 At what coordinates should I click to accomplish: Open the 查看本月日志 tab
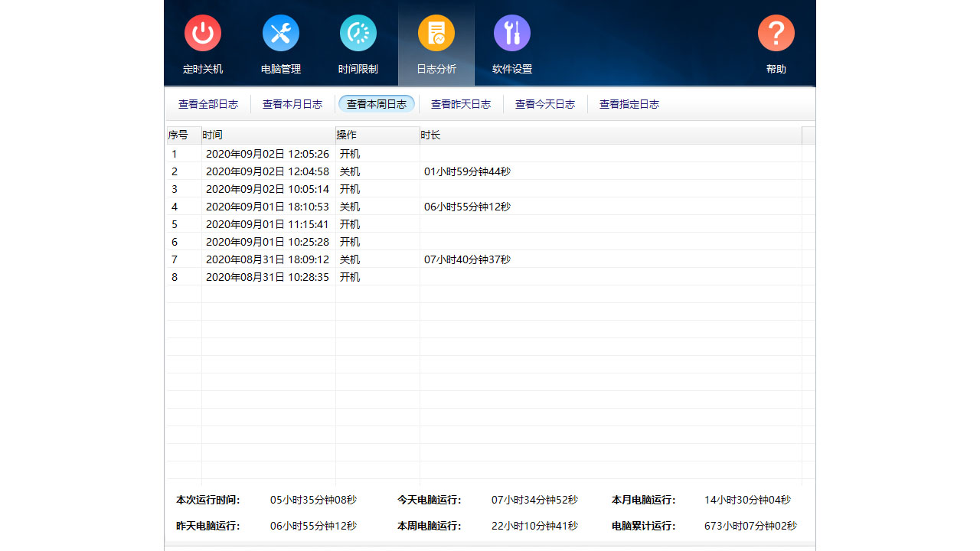coord(292,104)
